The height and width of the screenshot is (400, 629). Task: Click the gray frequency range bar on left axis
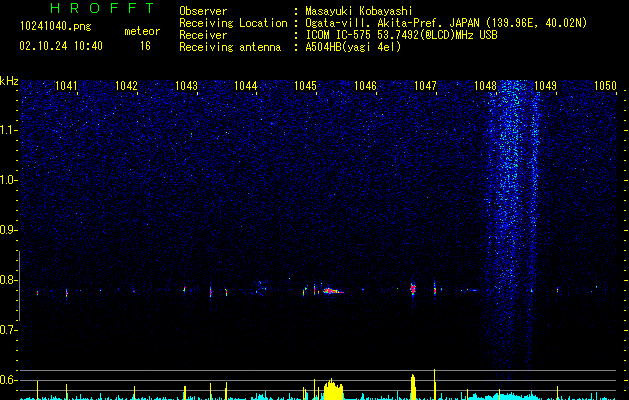tap(20, 286)
